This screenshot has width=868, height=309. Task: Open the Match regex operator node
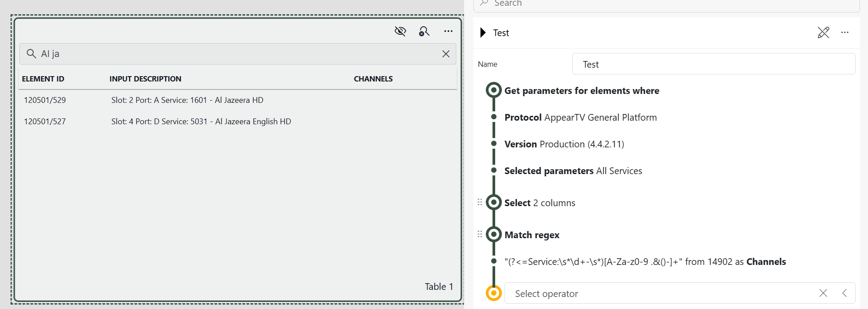(x=532, y=235)
